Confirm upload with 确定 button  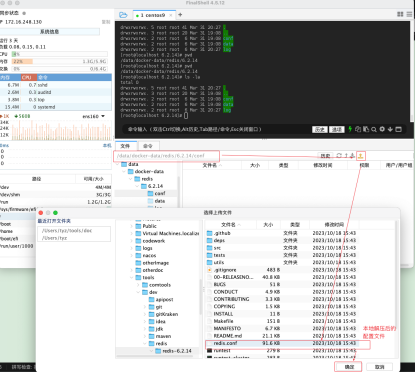pyautogui.click(x=349, y=367)
